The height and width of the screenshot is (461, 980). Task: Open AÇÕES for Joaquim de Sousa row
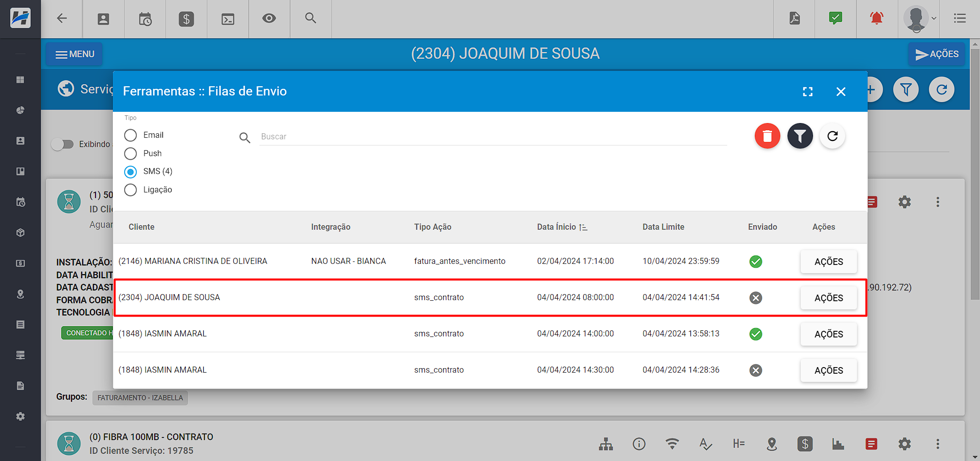click(x=828, y=298)
